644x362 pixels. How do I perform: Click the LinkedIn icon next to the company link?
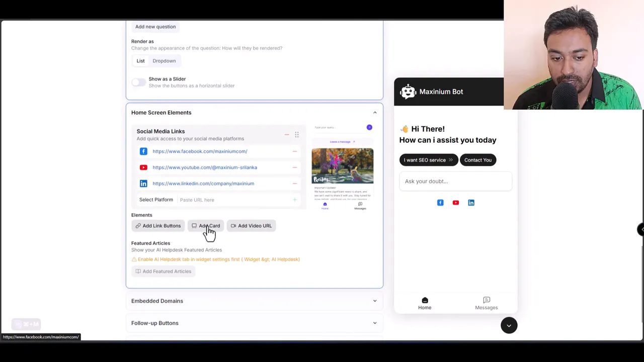143,183
